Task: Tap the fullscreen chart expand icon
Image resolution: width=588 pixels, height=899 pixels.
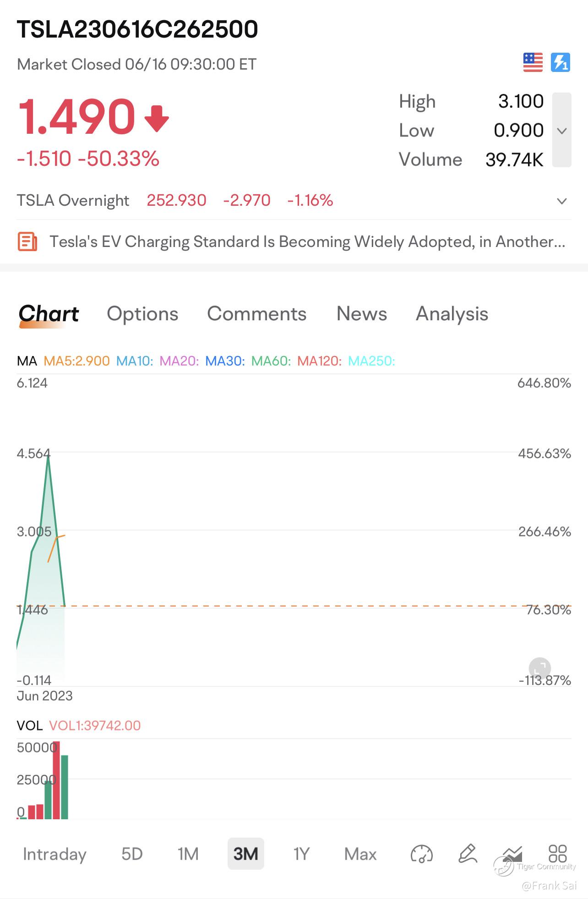Action: [x=539, y=668]
